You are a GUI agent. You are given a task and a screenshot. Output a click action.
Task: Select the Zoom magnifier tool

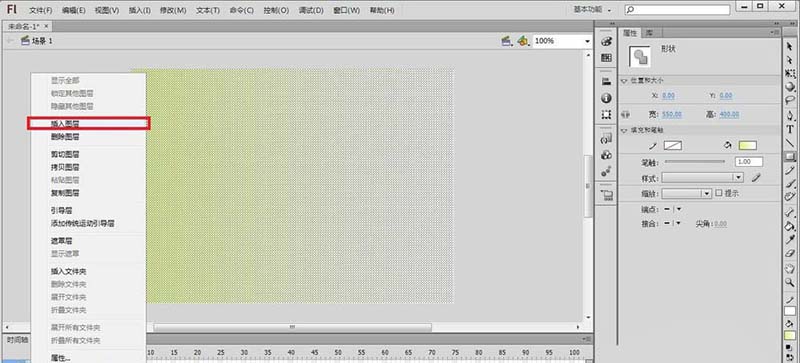pos(790,282)
